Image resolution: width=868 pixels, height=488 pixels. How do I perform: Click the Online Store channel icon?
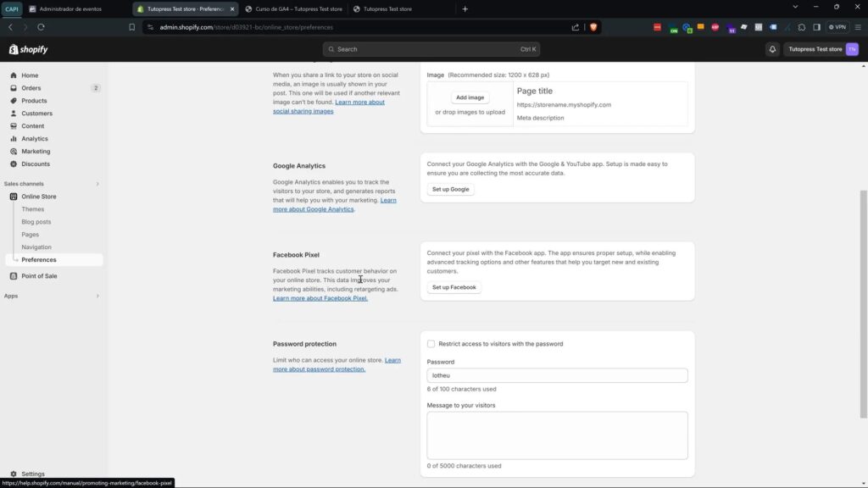[x=14, y=197]
